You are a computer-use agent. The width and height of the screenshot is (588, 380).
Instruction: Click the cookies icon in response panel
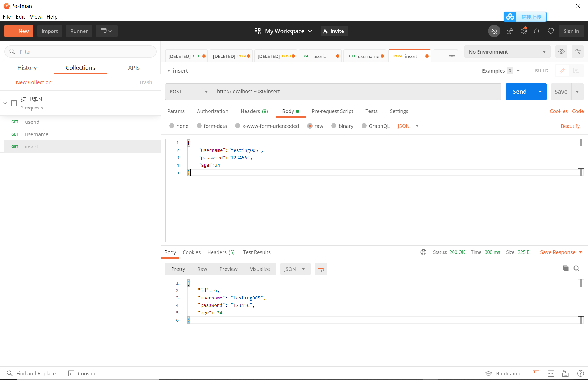pyautogui.click(x=191, y=252)
